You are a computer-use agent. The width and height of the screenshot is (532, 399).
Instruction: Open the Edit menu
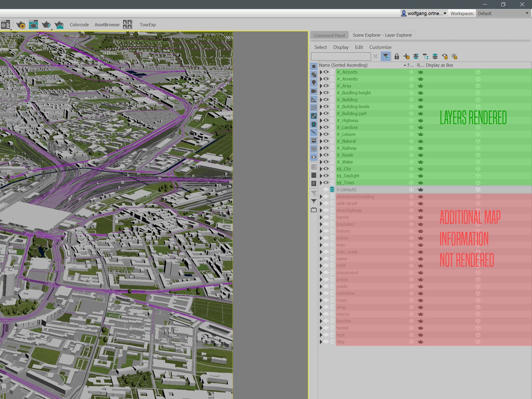click(359, 47)
